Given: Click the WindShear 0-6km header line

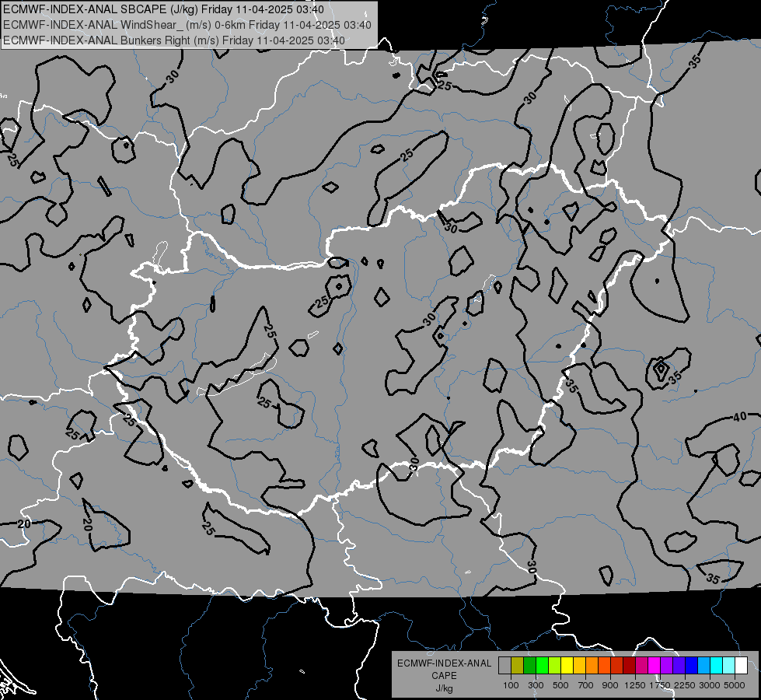Looking at the screenshot, I should [187, 25].
